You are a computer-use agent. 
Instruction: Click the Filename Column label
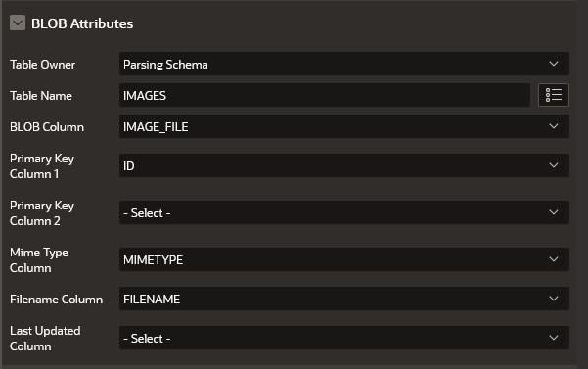tap(56, 300)
